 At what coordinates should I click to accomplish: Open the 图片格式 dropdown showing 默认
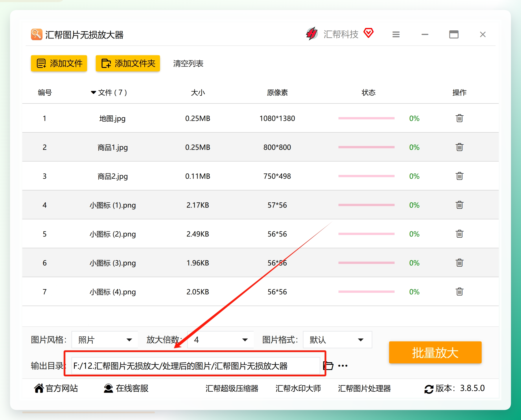(x=337, y=340)
